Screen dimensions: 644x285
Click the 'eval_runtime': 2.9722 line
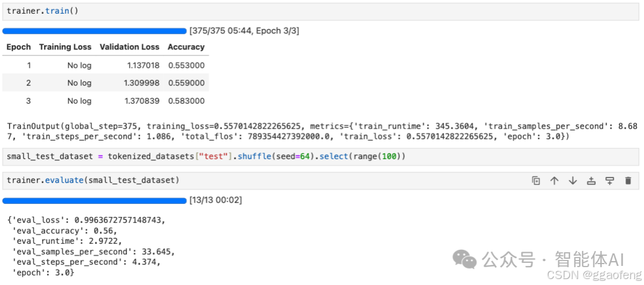click(x=67, y=241)
